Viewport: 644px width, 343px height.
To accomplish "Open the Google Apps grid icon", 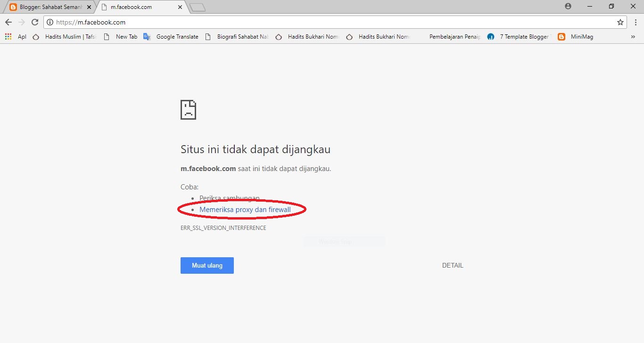I will [x=8, y=36].
